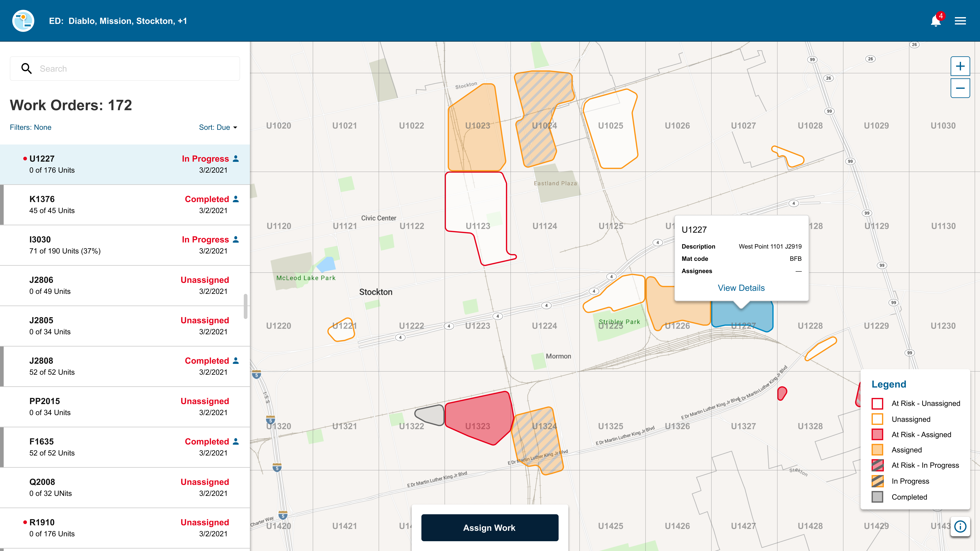Select the unassigned U1025 map polygon
The height and width of the screenshot is (551, 980).
coord(611,129)
